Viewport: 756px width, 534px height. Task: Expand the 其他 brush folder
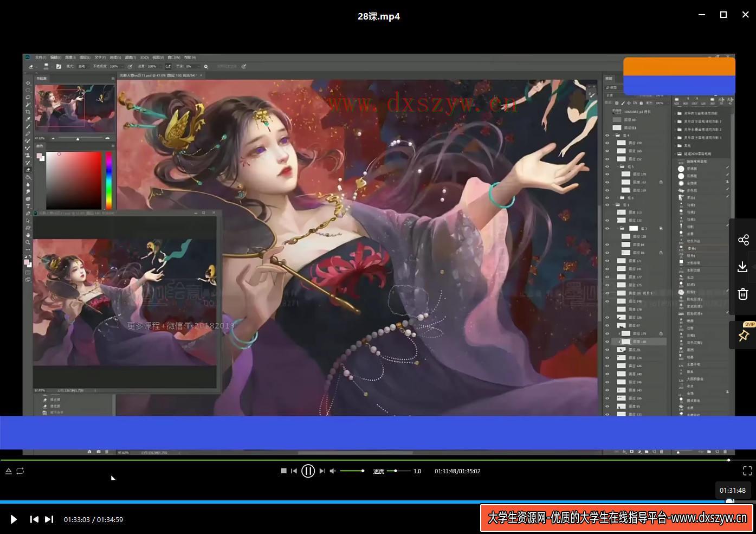pyautogui.click(x=675, y=145)
